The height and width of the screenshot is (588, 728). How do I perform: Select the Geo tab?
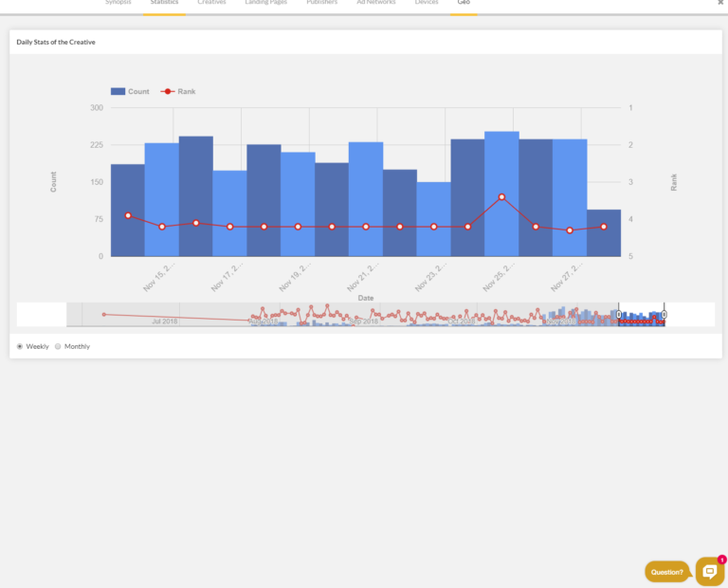[464, 3]
